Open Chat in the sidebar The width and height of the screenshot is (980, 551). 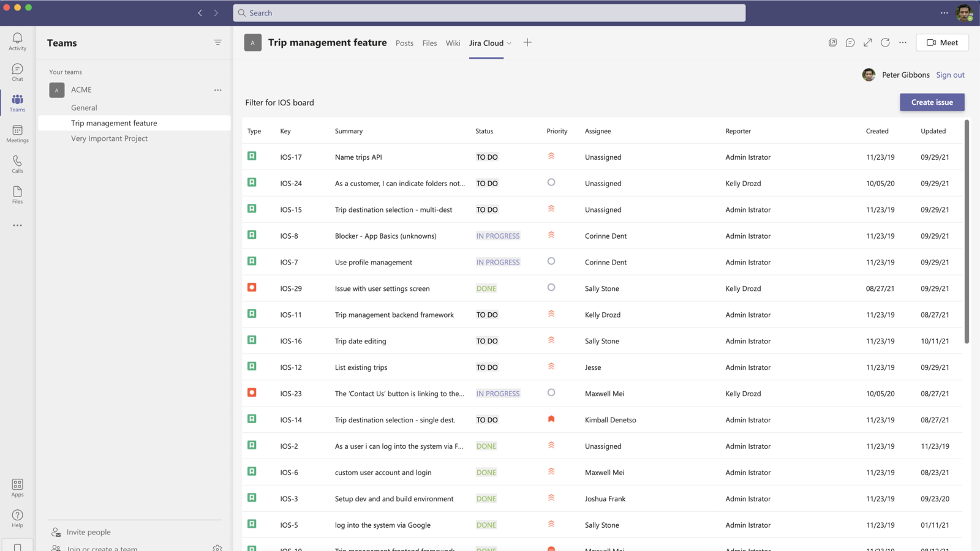pos(17,72)
